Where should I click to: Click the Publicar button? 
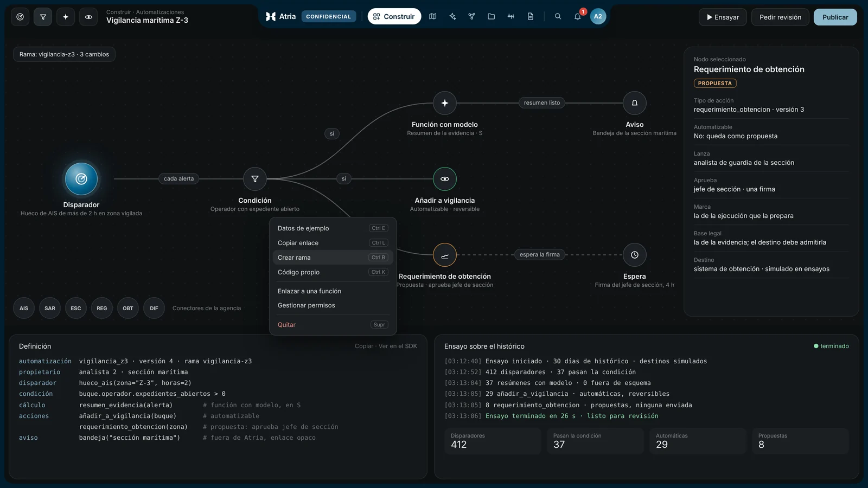835,17
